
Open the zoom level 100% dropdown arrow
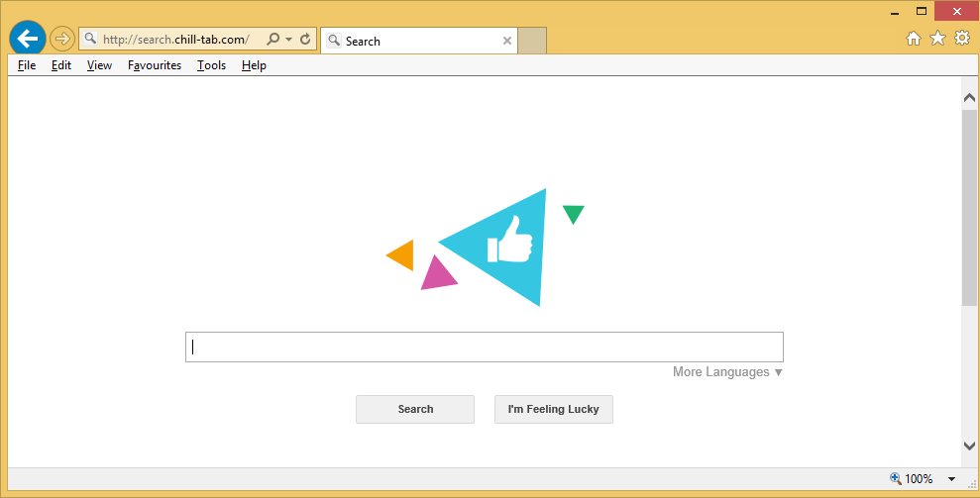click(951, 479)
